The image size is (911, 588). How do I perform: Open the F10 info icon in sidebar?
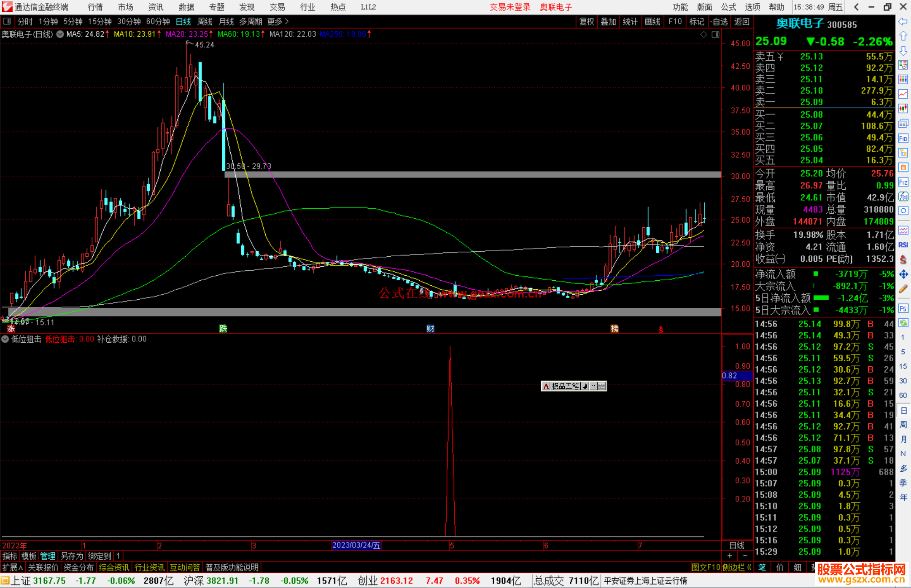(x=903, y=138)
